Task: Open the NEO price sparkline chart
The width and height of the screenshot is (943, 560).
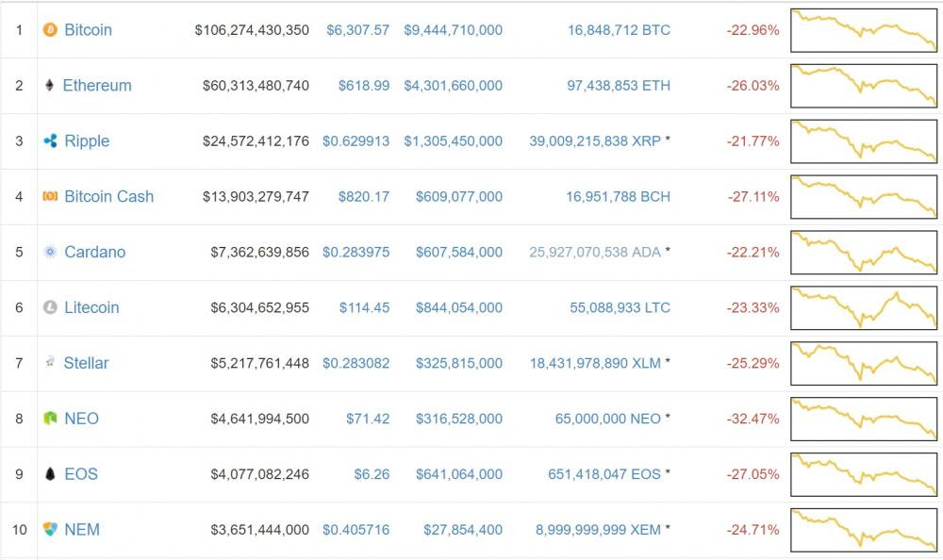Action: click(864, 419)
